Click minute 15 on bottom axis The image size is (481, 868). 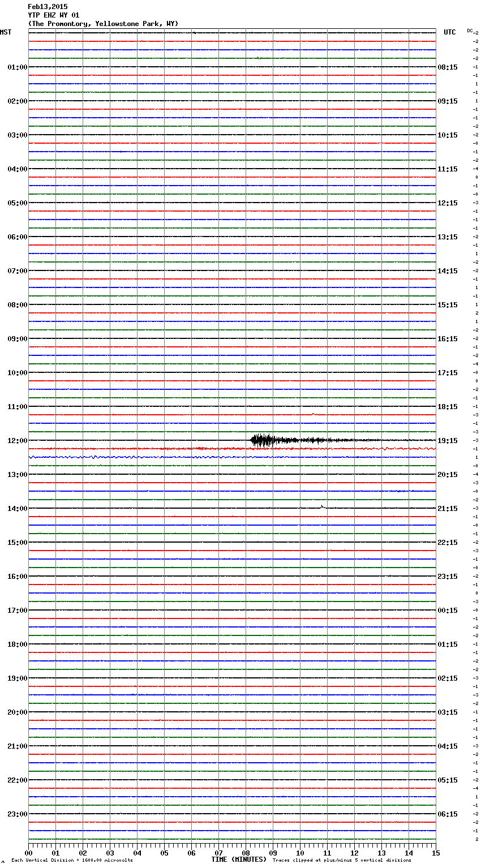click(x=436, y=853)
